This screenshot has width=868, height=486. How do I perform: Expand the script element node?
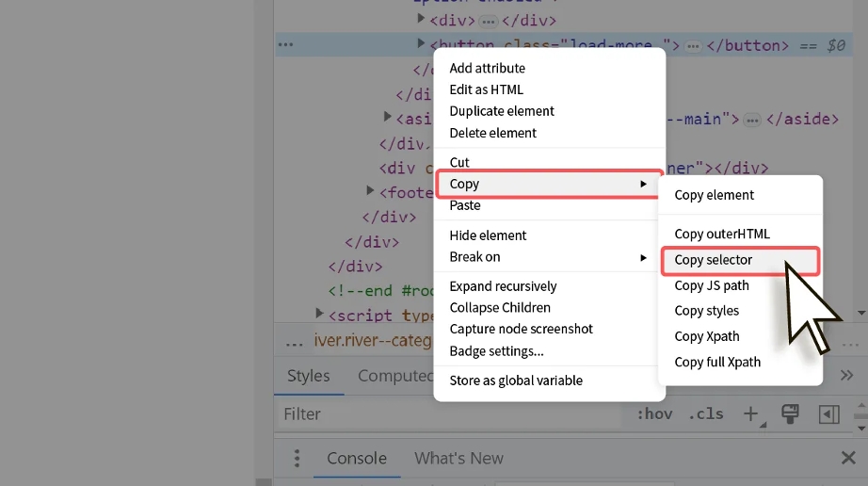tap(319, 314)
